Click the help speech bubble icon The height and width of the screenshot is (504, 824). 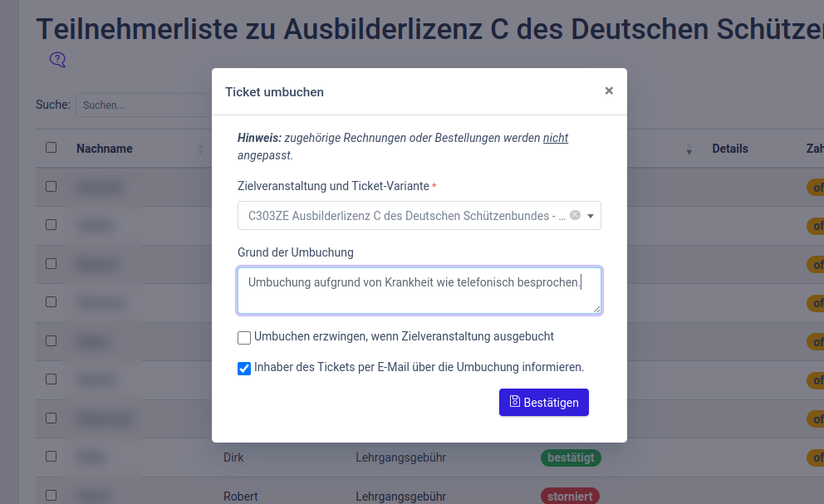pyautogui.click(x=57, y=60)
